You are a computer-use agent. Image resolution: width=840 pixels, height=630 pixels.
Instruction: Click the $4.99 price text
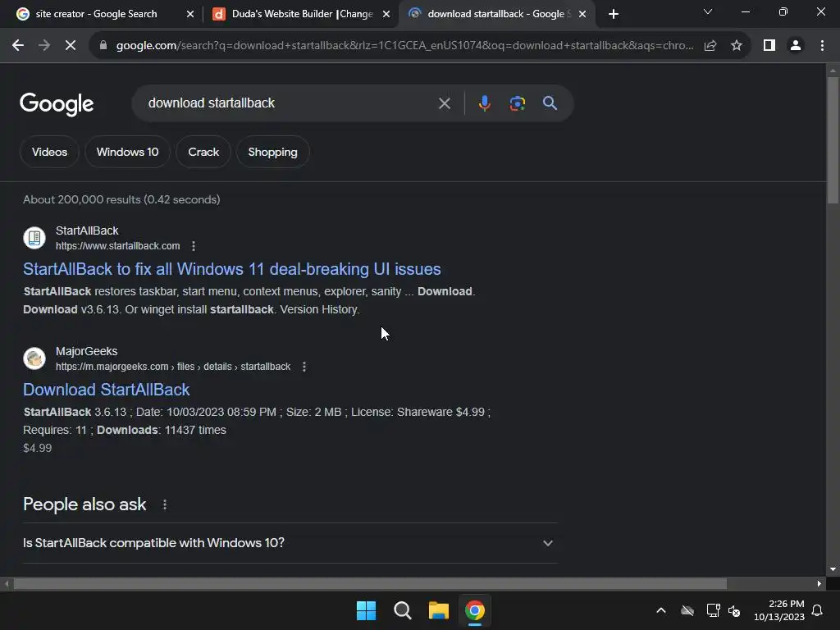pyautogui.click(x=38, y=449)
